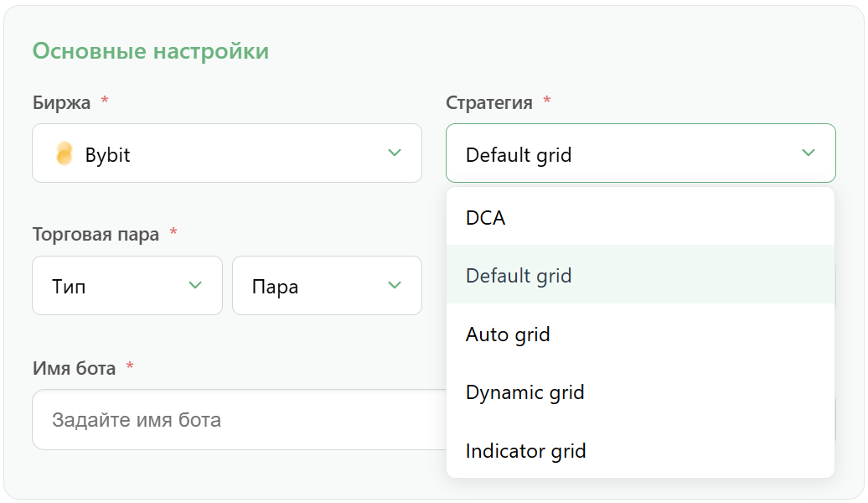Viewport: 868px width, 503px height.
Task: Focus the Задайте имя бота input field
Action: tap(239, 419)
